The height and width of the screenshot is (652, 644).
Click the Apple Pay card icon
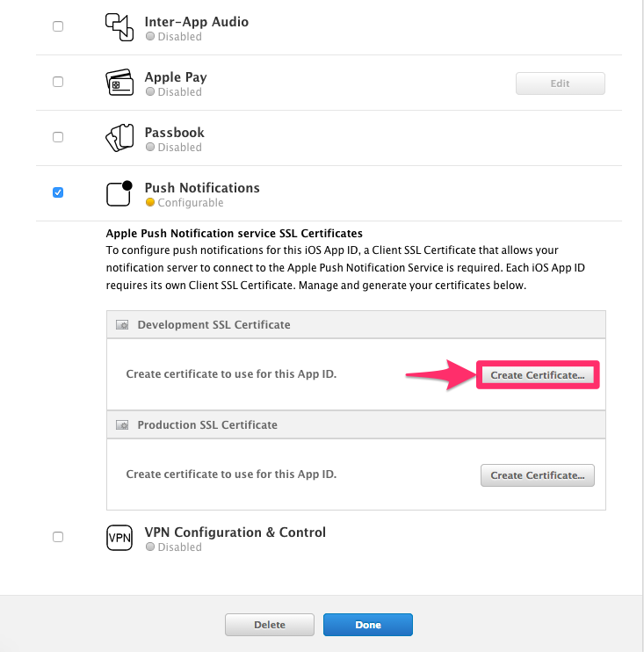pyautogui.click(x=119, y=83)
